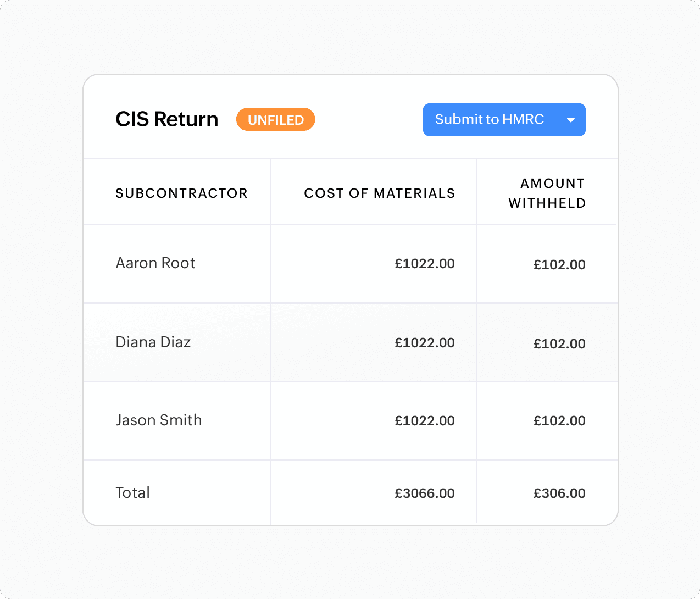Image resolution: width=700 pixels, height=599 pixels.
Task: Open the Jason Smith subcontractor entry
Action: tap(159, 420)
